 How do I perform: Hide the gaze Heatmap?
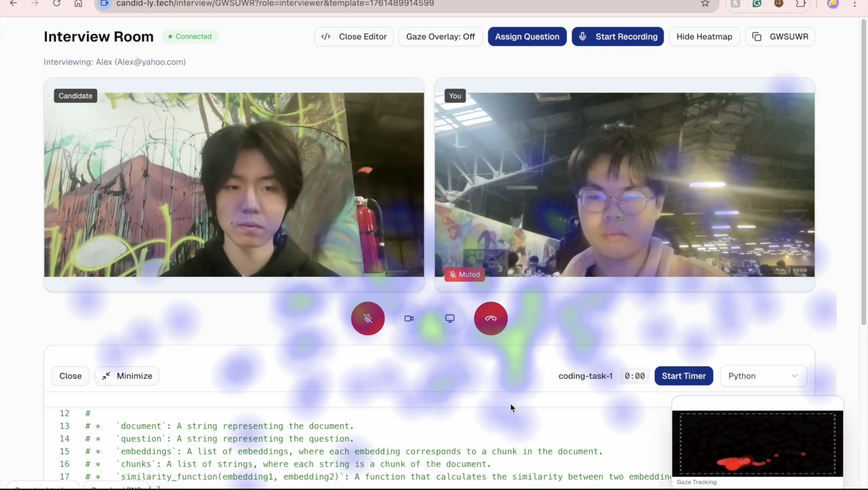(x=704, y=37)
